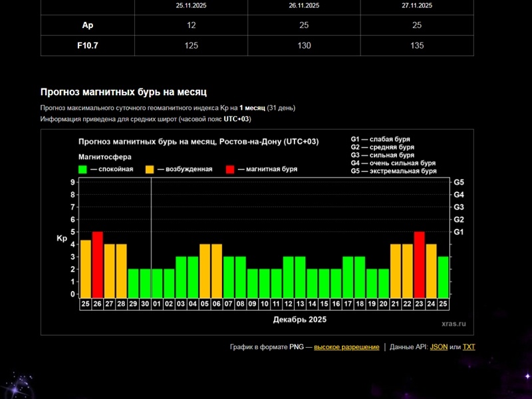Screen dimensions: 532x399
Task: Click heading Прогноз магнитных бурь на месяц
Action: tap(124, 92)
